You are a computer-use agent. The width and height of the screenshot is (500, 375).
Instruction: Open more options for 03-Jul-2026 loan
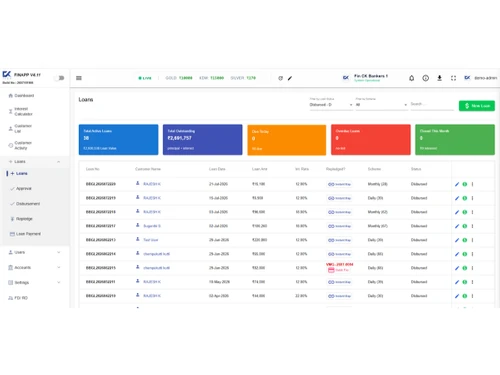coord(472,212)
